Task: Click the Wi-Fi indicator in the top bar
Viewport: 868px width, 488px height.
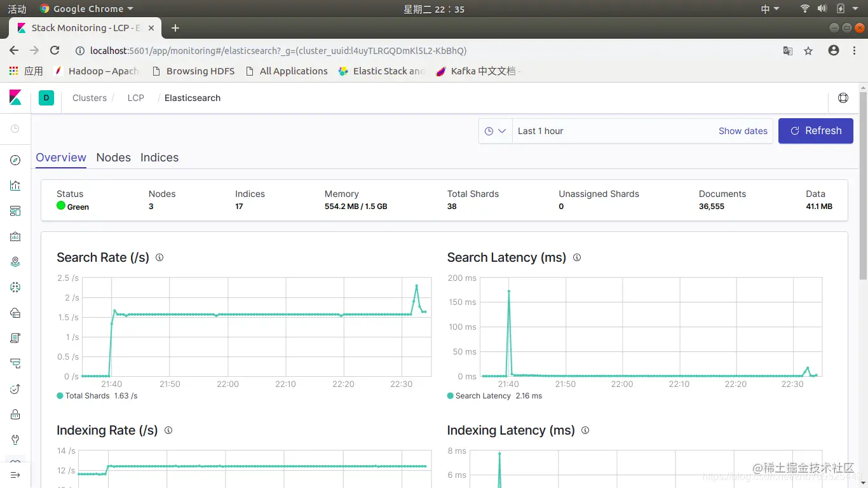Action: tap(805, 9)
